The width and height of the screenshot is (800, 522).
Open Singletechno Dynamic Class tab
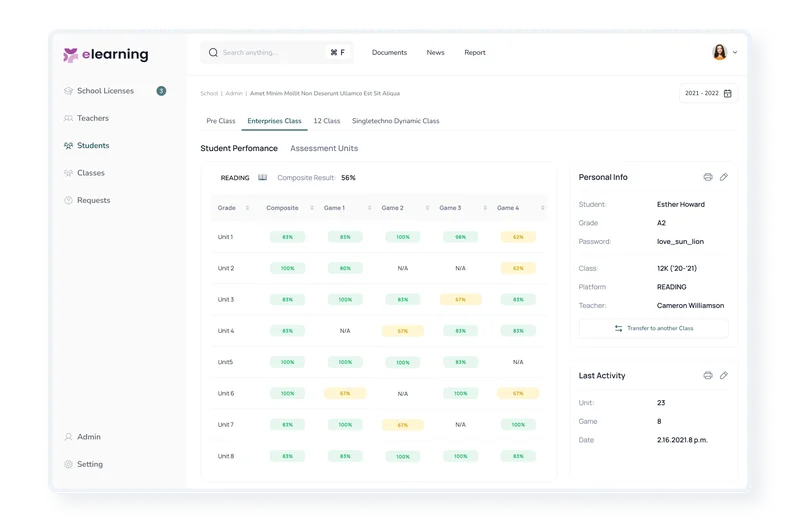[395, 121]
